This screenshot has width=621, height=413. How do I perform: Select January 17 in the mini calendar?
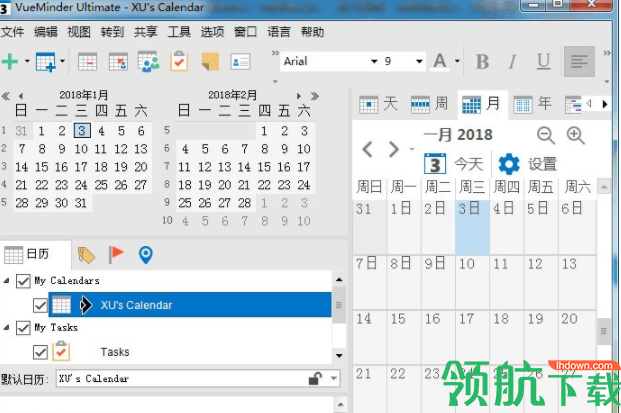coord(81,167)
